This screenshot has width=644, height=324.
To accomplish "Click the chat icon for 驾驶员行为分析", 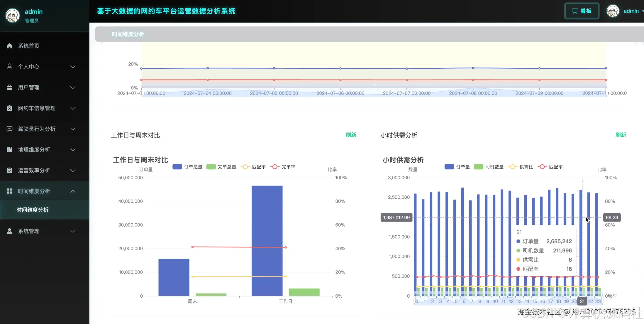I will tap(9, 129).
